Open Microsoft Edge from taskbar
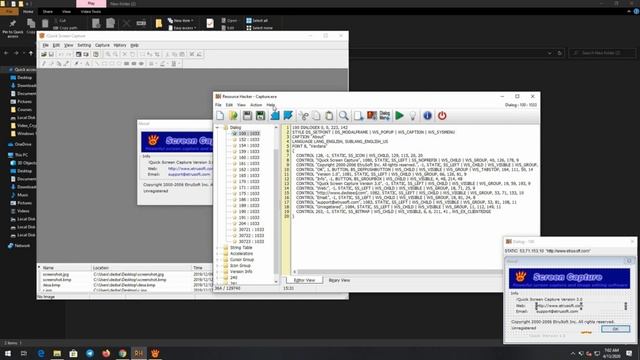Screen dimensions: 640x360 (41, 353)
